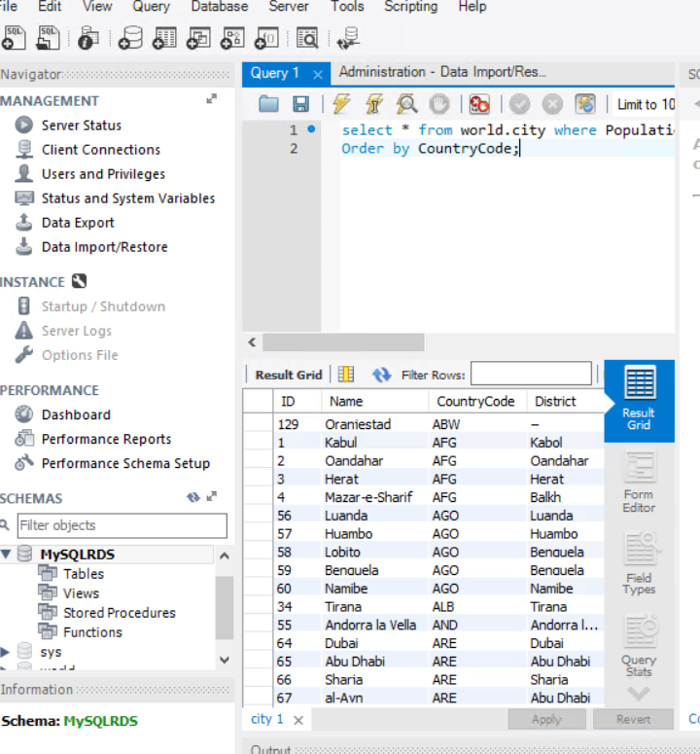Open the Limit to rows dropdown
Screen dimensions: 700x754
pyautogui.click(x=644, y=104)
